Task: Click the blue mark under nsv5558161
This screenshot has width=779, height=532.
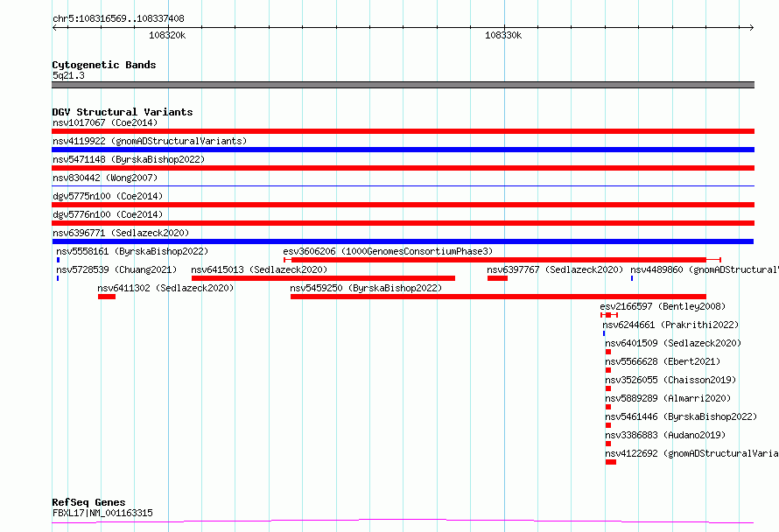Action: pos(58,260)
